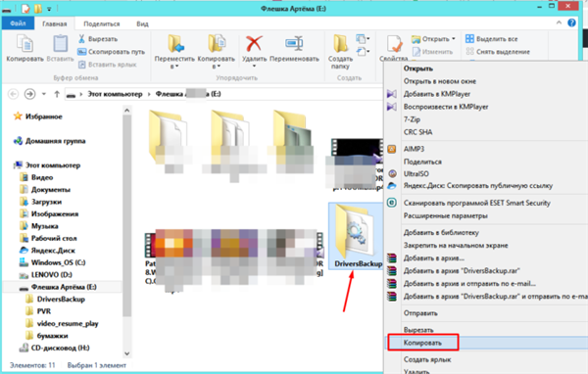Click the navigation pane scroll down arrow

coord(126,353)
